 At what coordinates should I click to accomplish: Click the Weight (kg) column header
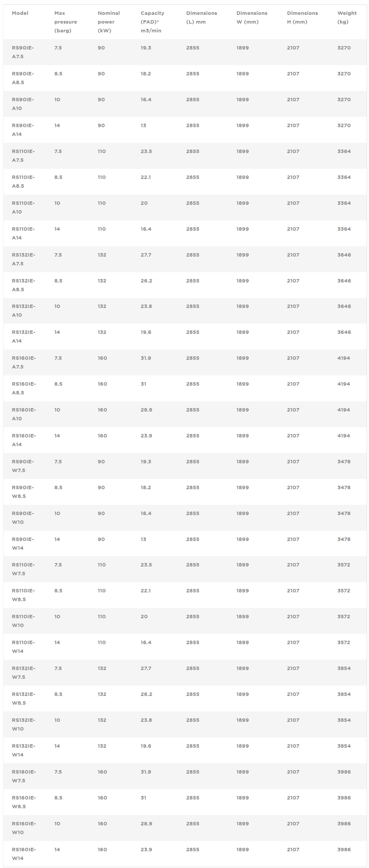[347, 18]
